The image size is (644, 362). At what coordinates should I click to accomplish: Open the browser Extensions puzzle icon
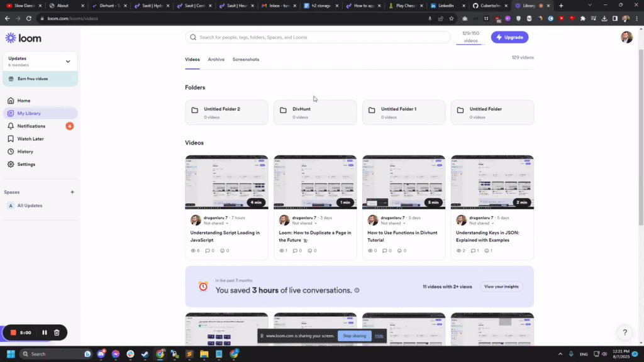click(583, 18)
